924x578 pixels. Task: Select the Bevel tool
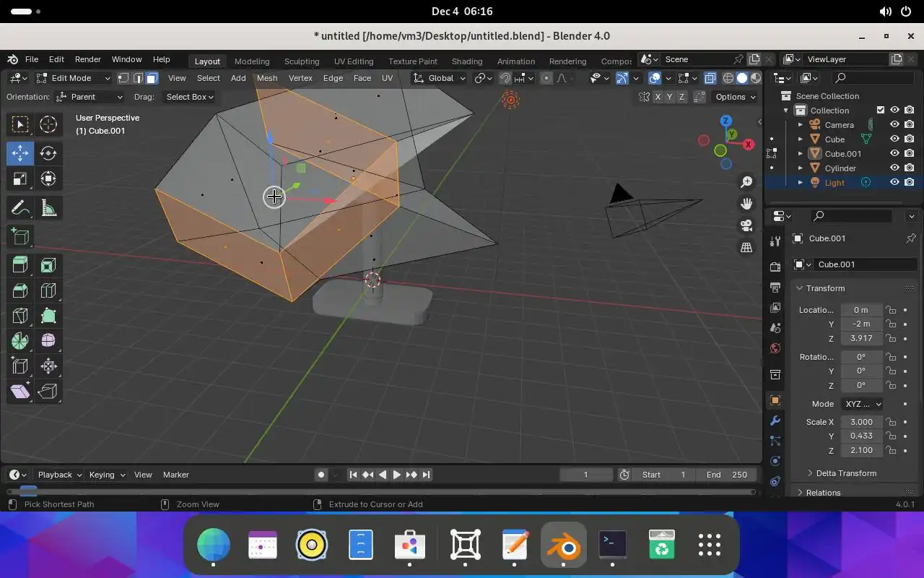click(x=20, y=290)
